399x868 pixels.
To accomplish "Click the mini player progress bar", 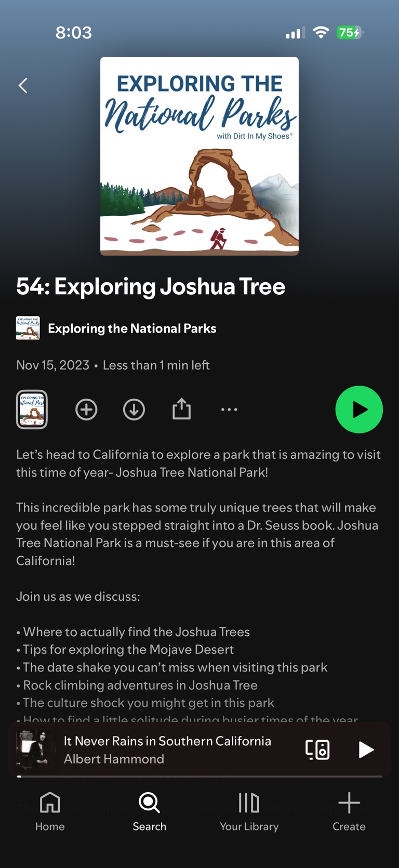I will pyautogui.click(x=199, y=776).
